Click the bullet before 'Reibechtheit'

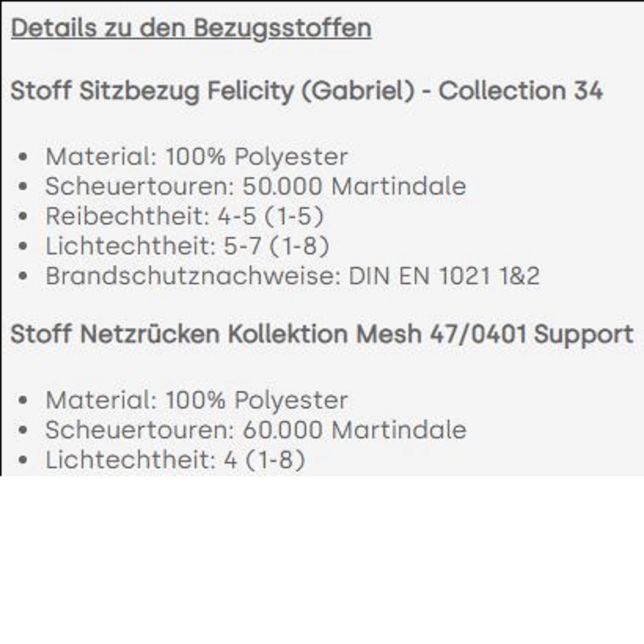(x=23, y=217)
